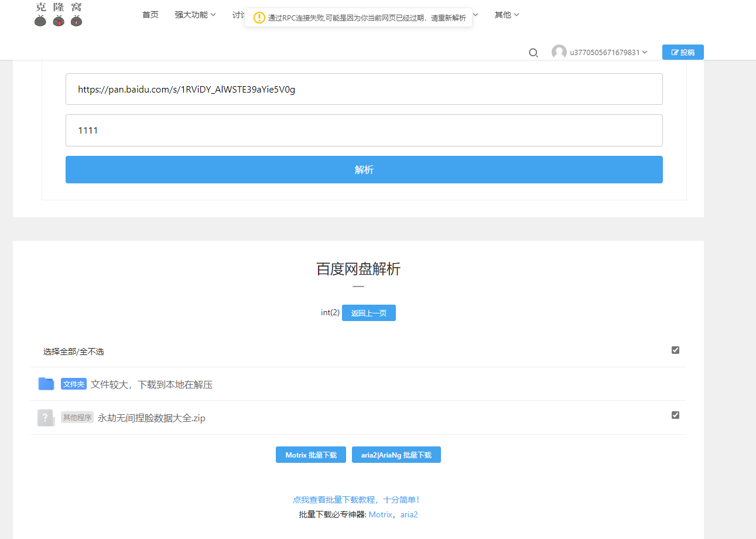Uncheck 永劫无间捏脸数据大全.zip checkbox
Viewport: 756px width, 539px height.
coord(675,415)
